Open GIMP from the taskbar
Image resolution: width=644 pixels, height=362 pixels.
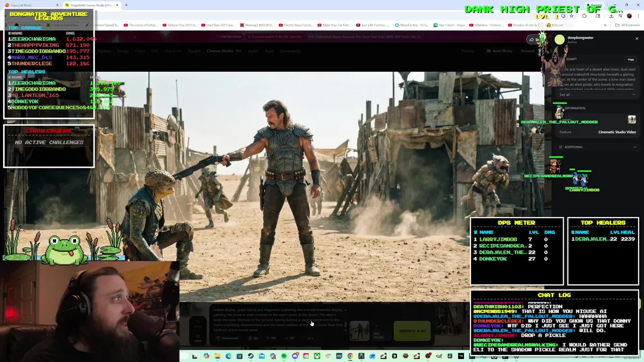point(439,356)
